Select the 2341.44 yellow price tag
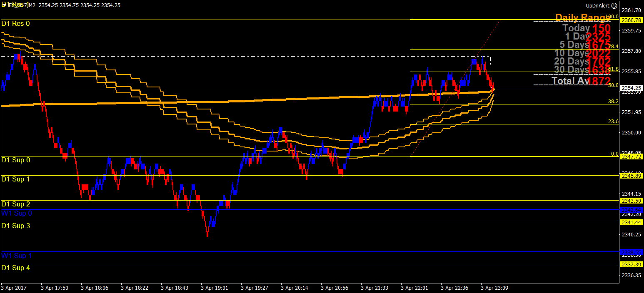The image size is (644, 293). pyautogui.click(x=632, y=222)
